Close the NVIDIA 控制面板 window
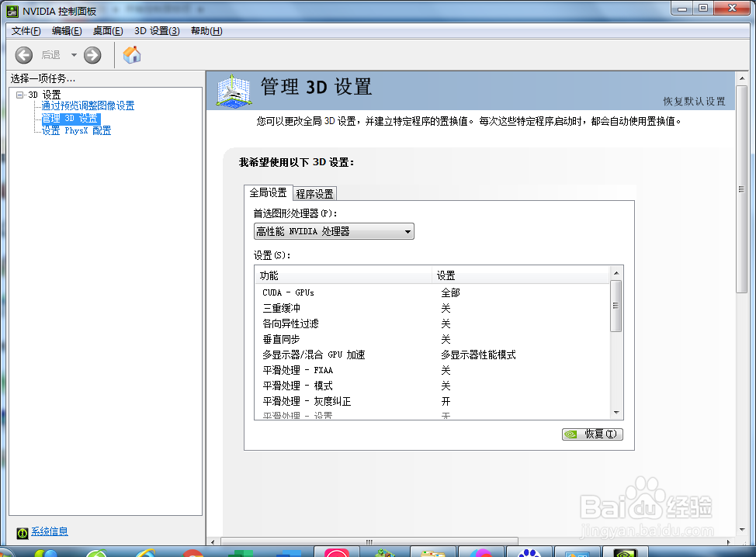The width and height of the screenshot is (756, 557). 732,9
